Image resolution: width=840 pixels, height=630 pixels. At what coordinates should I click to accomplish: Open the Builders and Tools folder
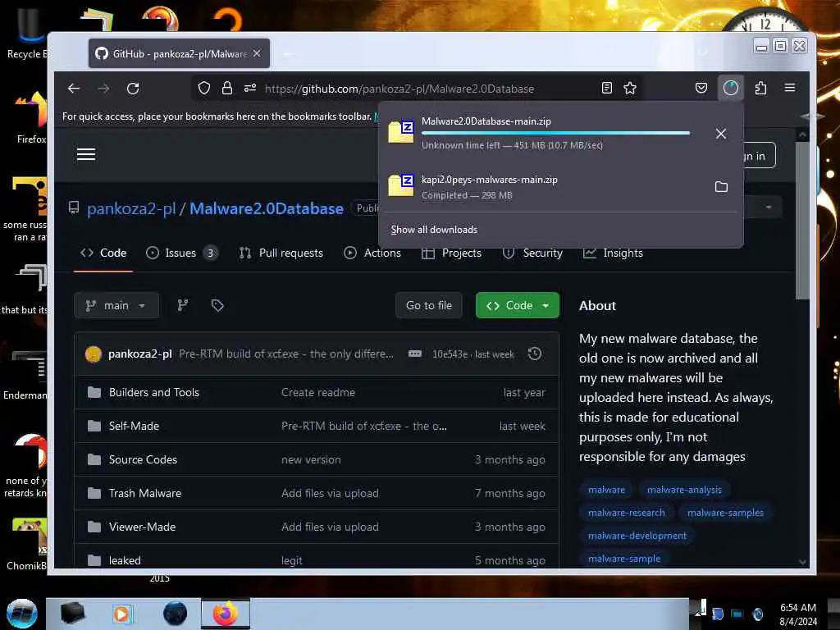pyautogui.click(x=154, y=393)
